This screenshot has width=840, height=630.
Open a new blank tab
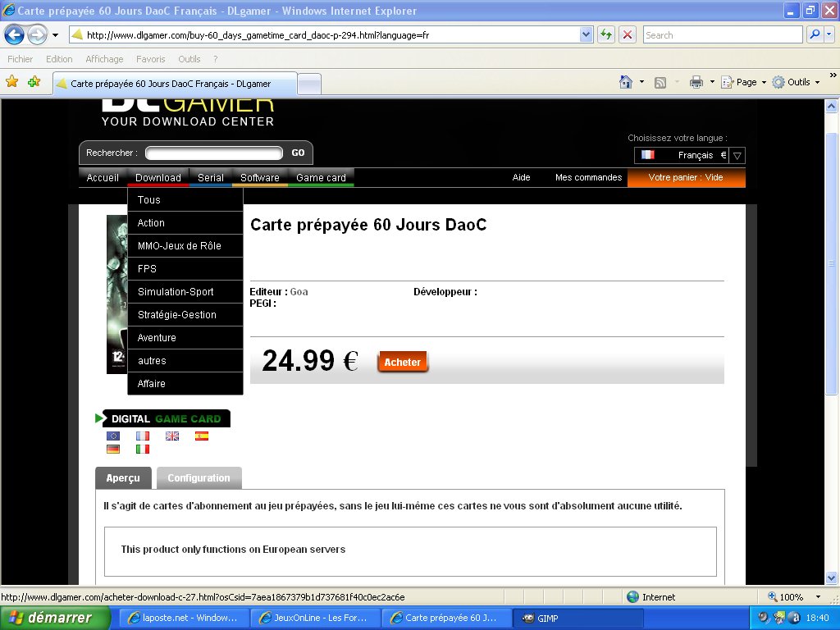(309, 84)
